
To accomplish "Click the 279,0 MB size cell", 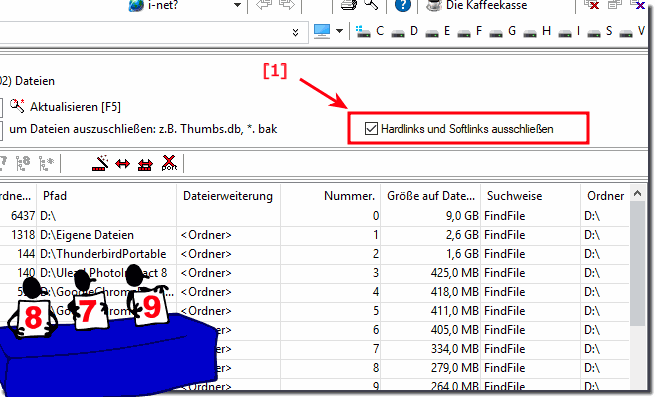I will click(x=455, y=368).
